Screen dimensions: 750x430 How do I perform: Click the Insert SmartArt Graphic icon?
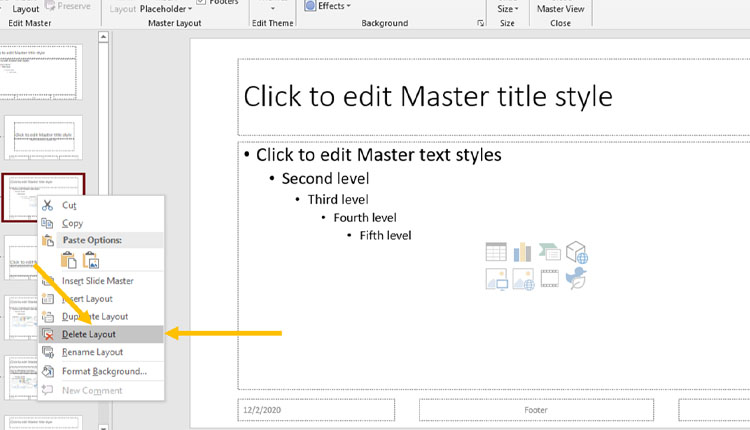(549, 253)
